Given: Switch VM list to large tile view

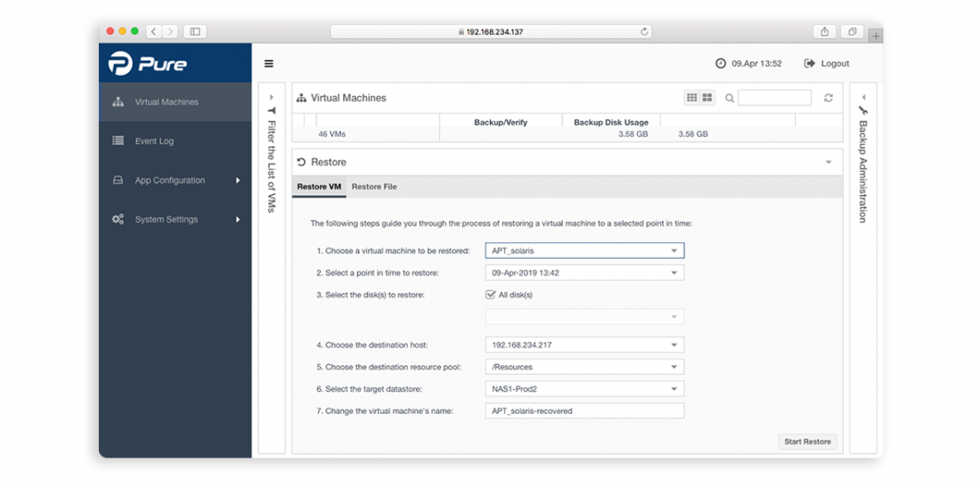Looking at the screenshot, I should [x=707, y=97].
